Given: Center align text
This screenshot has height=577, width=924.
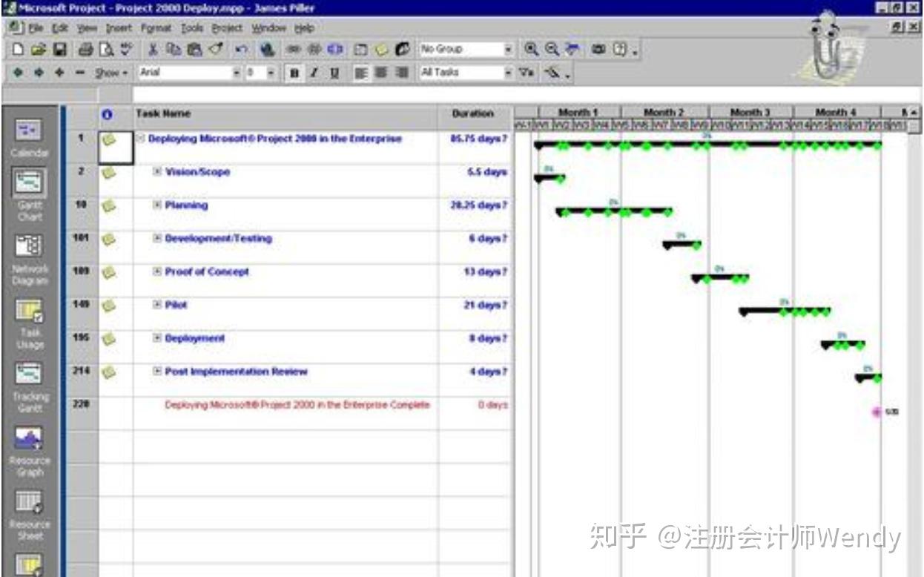Looking at the screenshot, I should pyautogui.click(x=381, y=73).
